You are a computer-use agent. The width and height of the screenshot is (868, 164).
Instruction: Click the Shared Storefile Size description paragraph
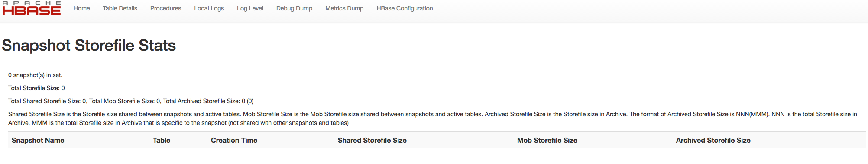[x=433, y=118]
